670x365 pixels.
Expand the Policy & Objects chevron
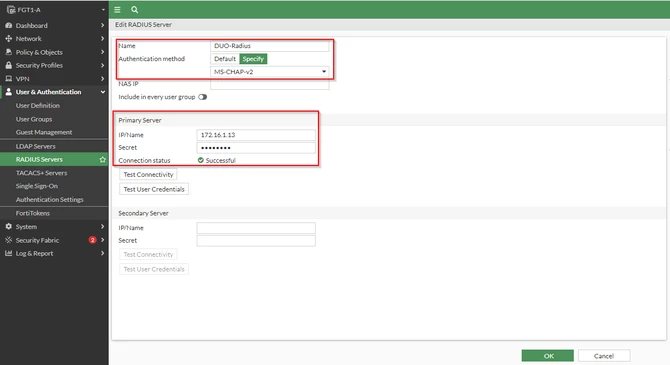click(x=103, y=52)
